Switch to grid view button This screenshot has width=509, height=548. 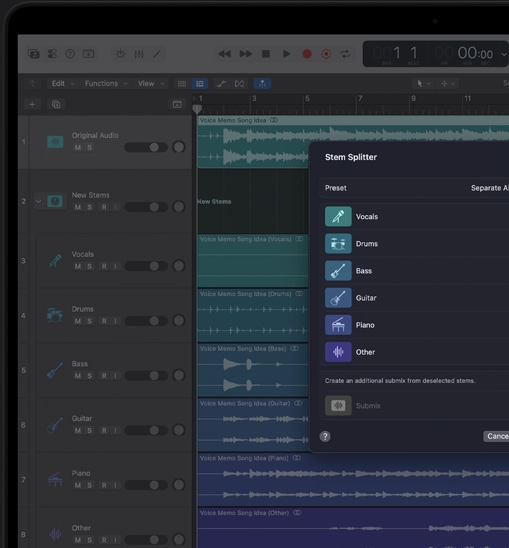182,84
